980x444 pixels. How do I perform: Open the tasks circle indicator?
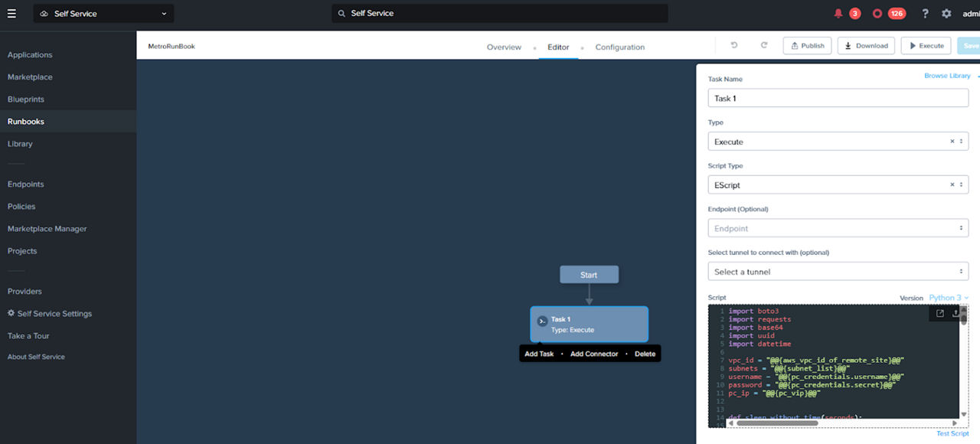(877, 14)
